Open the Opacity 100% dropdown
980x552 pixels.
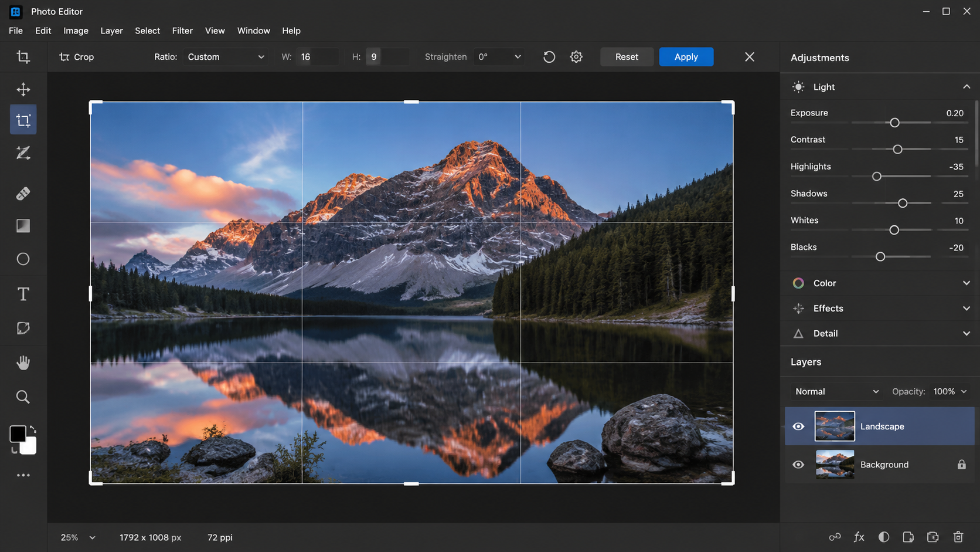[950, 391]
